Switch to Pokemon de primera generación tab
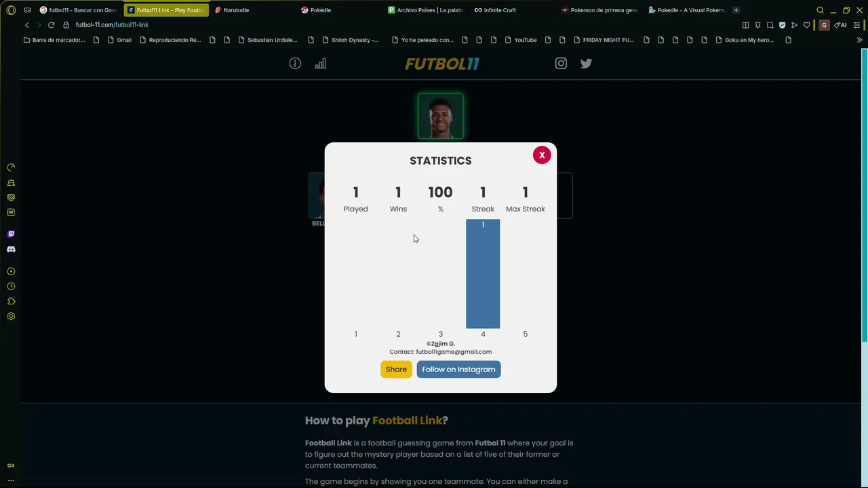 click(599, 10)
